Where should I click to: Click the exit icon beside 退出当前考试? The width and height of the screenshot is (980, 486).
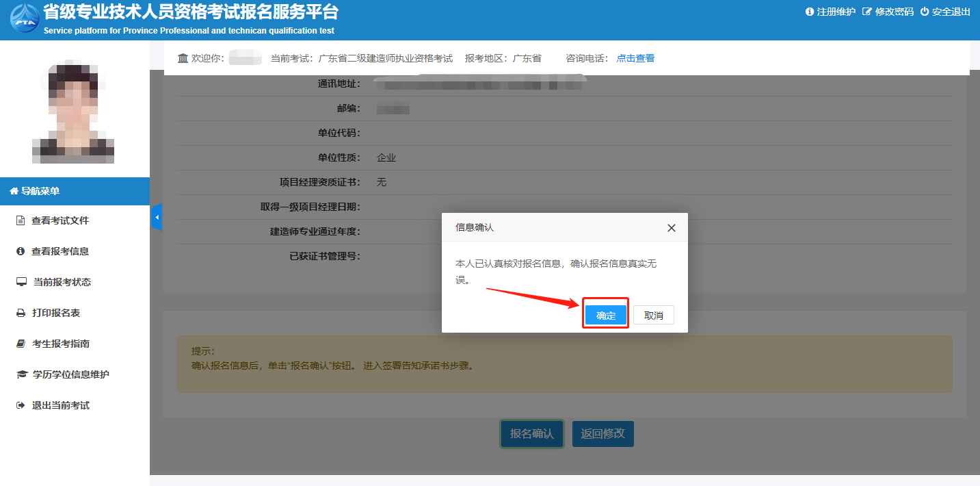(21, 405)
